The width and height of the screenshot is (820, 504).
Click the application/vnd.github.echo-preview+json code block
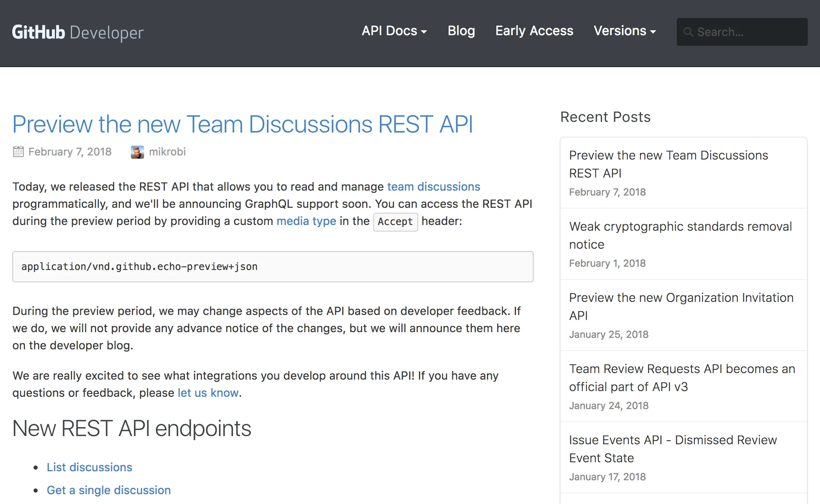[x=273, y=267]
